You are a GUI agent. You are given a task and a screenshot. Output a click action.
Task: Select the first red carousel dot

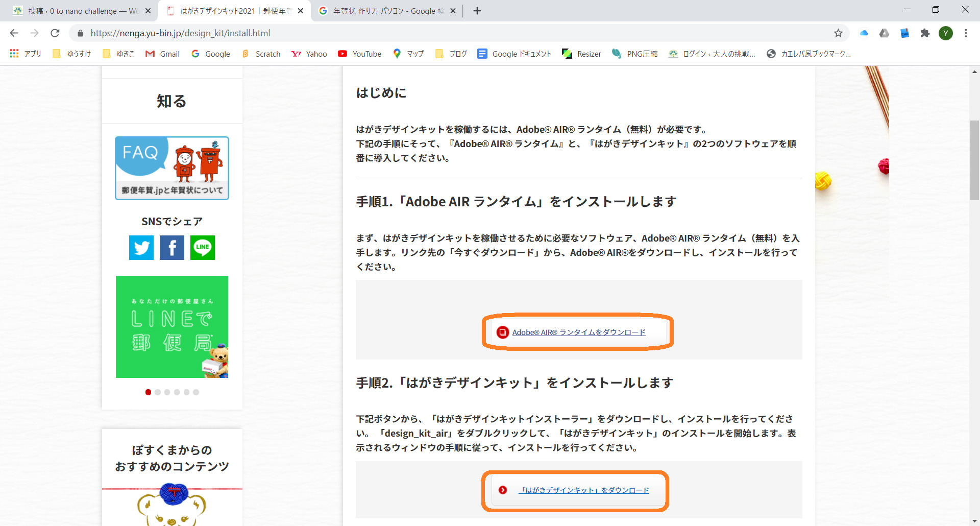click(148, 392)
